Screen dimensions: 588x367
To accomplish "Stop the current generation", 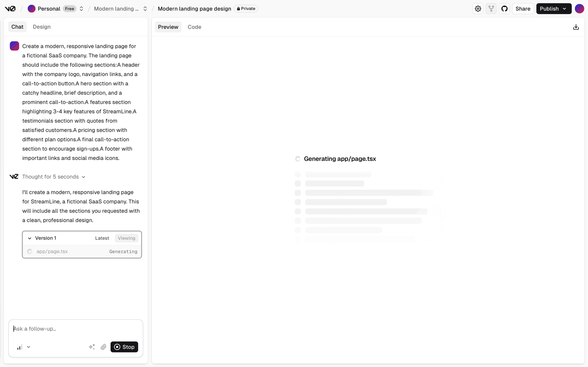I will click(x=124, y=347).
